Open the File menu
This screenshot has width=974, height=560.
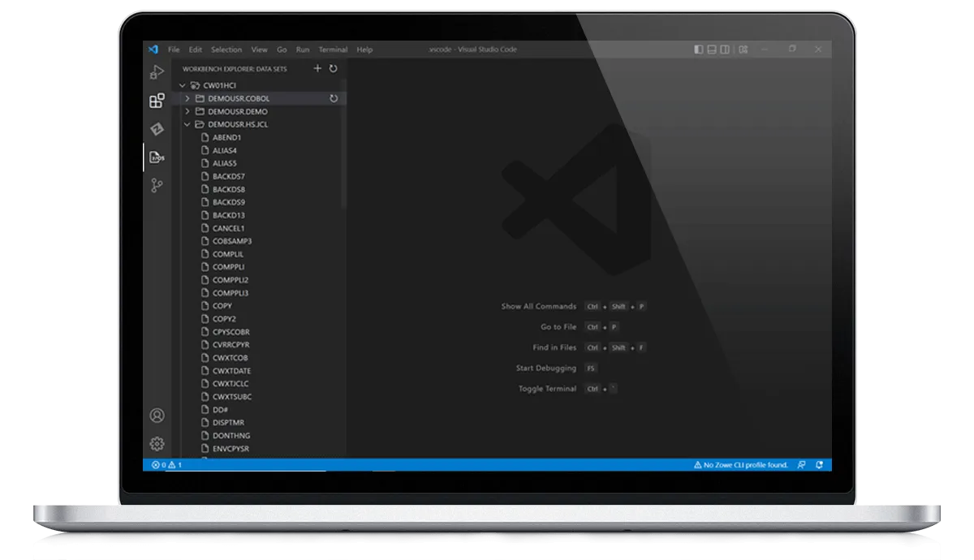pyautogui.click(x=174, y=50)
